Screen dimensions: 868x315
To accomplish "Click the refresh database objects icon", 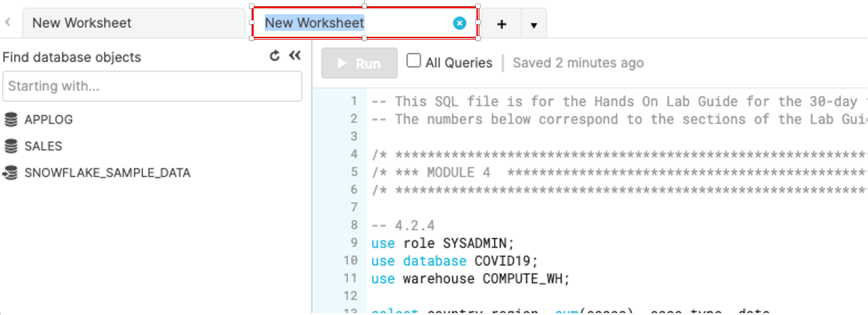I will [274, 56].
